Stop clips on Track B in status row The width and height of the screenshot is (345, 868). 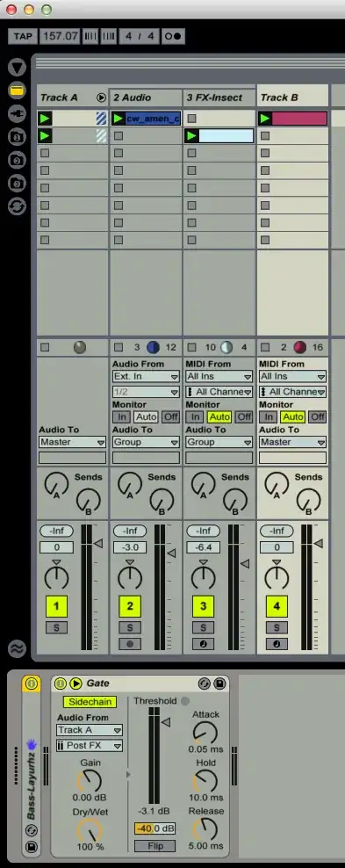pyautogui.click(x=265, y=348)
